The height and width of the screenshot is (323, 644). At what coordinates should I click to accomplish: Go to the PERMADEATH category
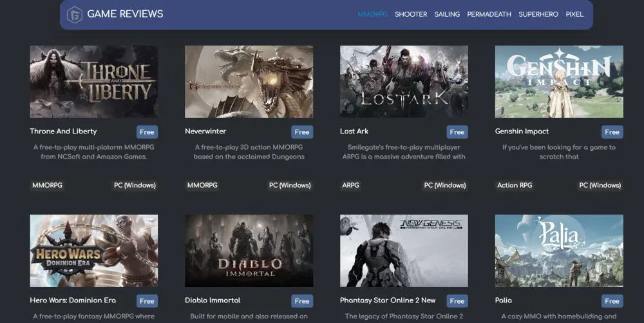[489, 14]
